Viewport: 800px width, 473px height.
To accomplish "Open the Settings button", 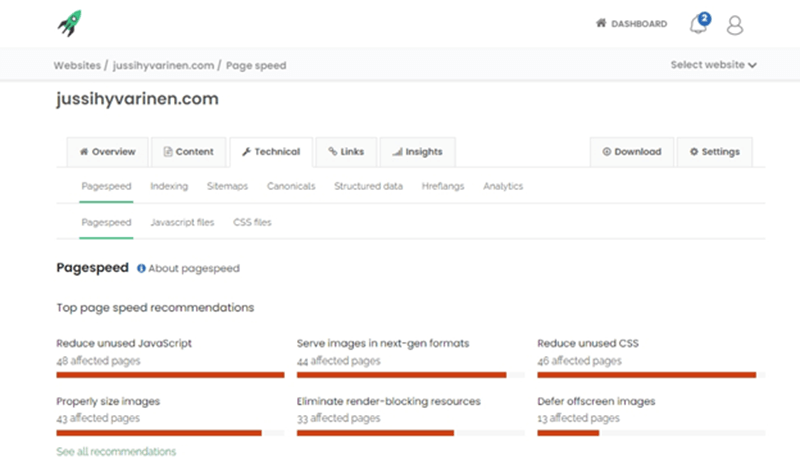I will pos(714,152).
